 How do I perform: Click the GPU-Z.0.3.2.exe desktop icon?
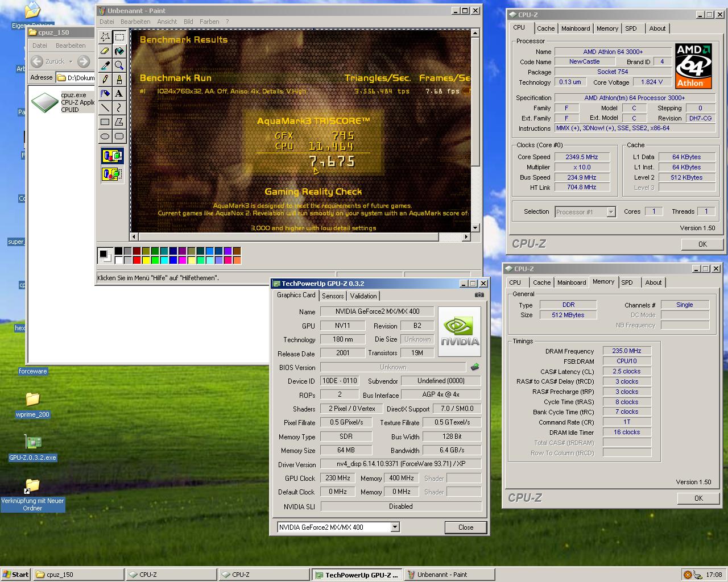tap(32, 442)
